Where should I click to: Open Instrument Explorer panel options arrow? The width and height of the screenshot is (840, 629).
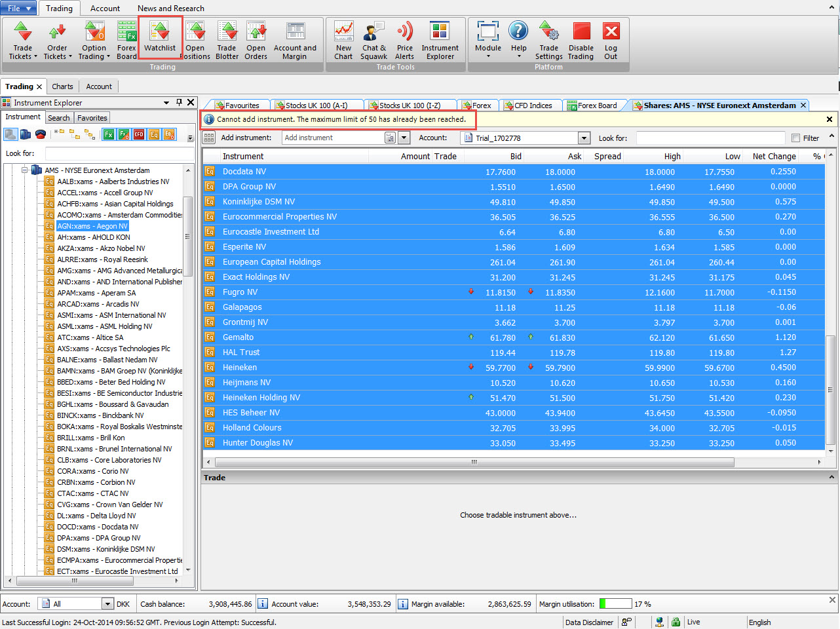tap(166, 102)
